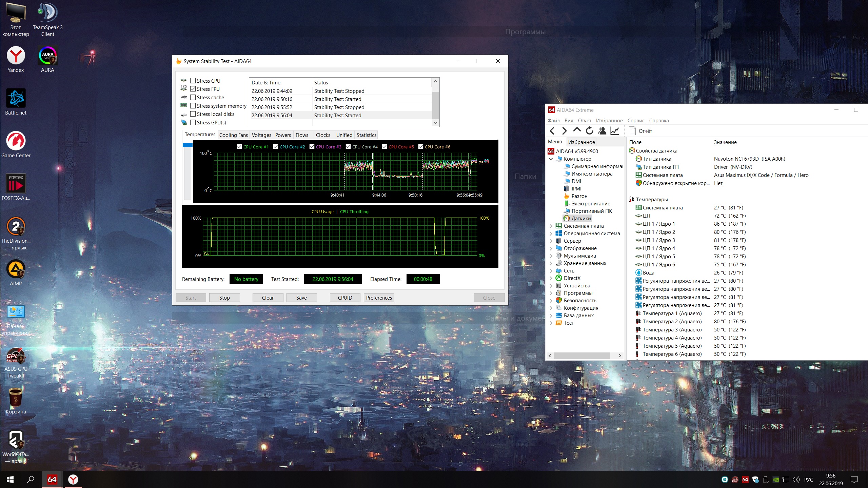Click the log list vertical scrollbar
Screen dimensions: 868x488
click(x=436, y=105)
